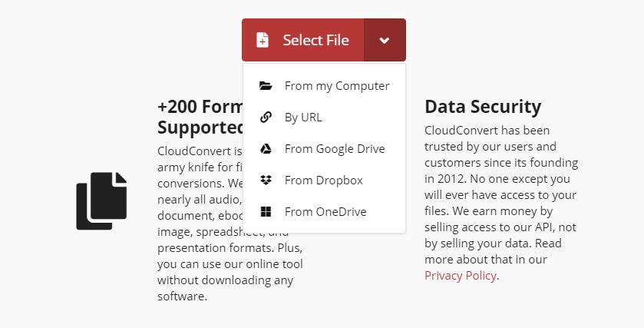The width and height of the screenshot is (644, 328).
Task: Click the large stacked documents icon
Action: pos(101,200)
